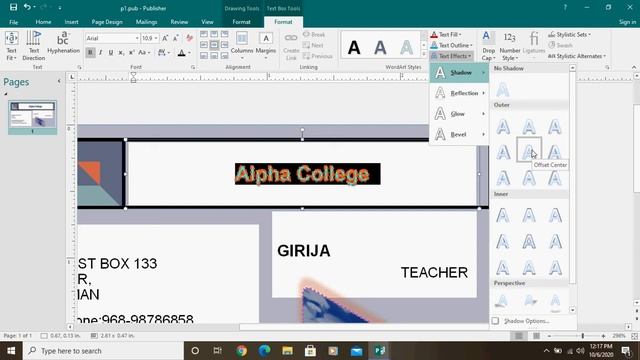This screenshot has height=360, width=640.
Task: Toggle Italic formatting
Action: [100, 53]
